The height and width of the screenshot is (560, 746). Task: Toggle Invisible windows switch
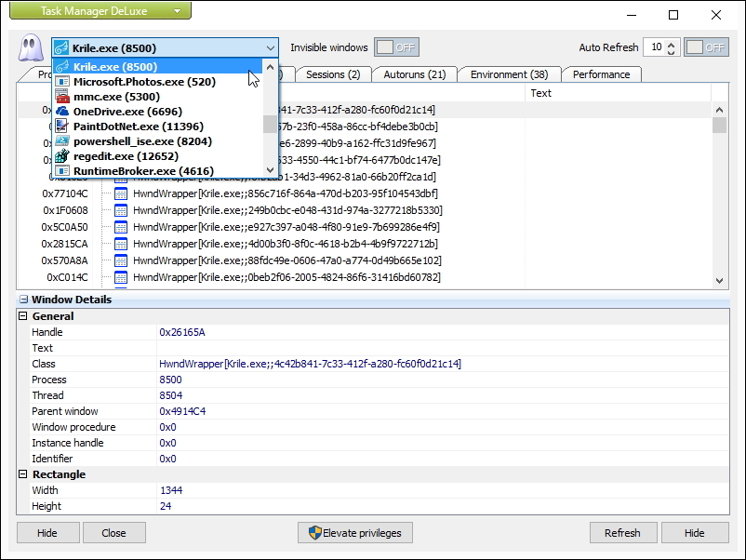396,47
